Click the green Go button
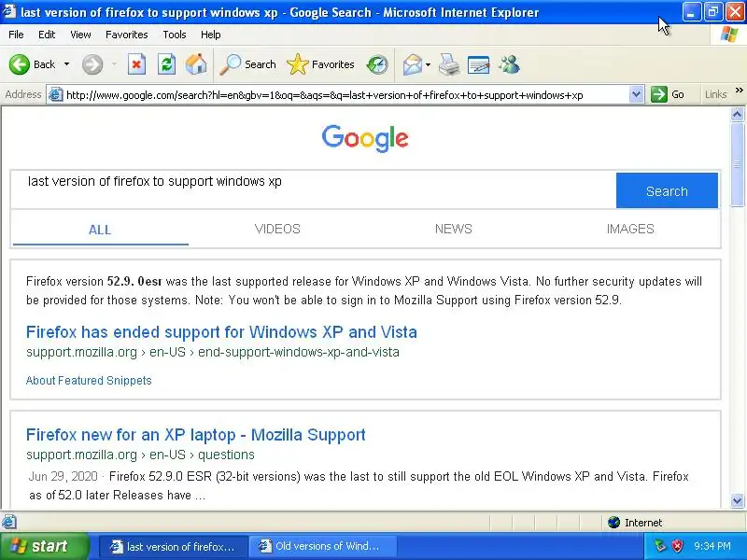The width and height of the screenshot is (747, 560). [x=668, y=94]
